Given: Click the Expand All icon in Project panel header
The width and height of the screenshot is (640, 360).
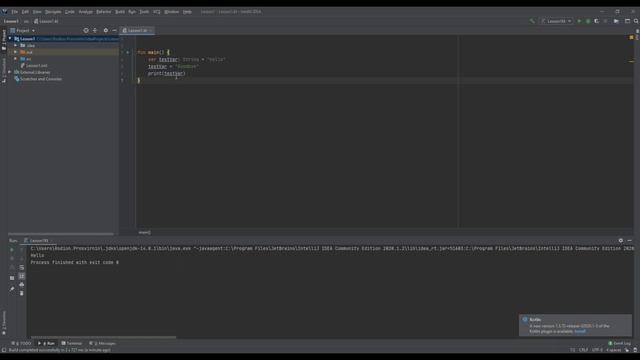Looking at the screenshot, I should tap(95, 31).
